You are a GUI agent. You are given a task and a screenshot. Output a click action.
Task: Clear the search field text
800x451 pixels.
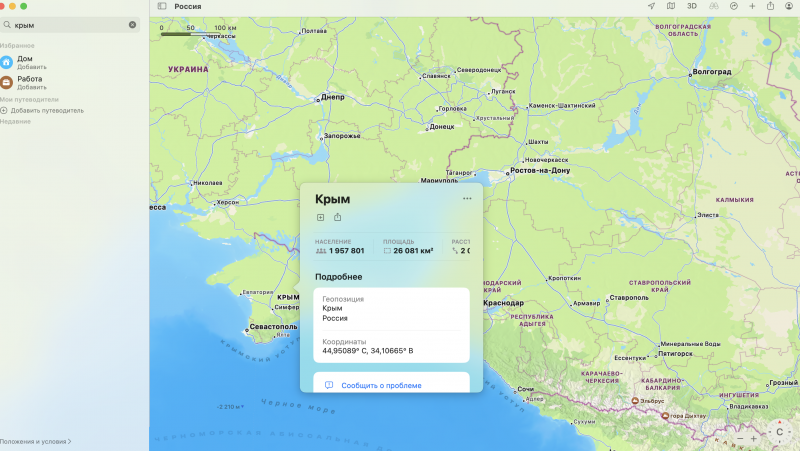(x=132, y=24)
